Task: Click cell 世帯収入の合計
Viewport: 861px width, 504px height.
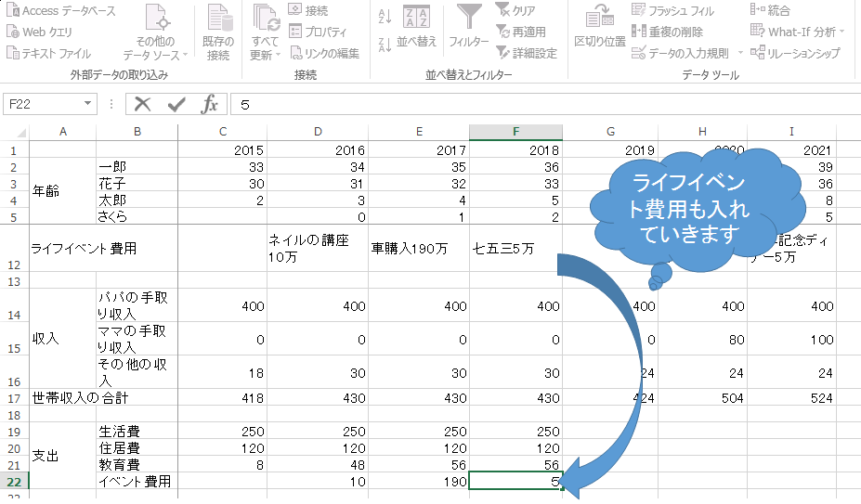Action: [103, 398]
